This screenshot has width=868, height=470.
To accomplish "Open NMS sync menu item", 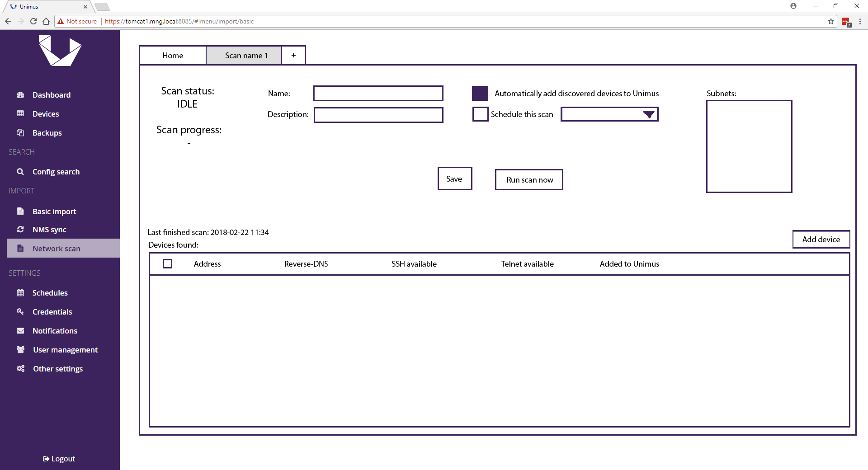I will pyautogui.click(x=49, y=230).
